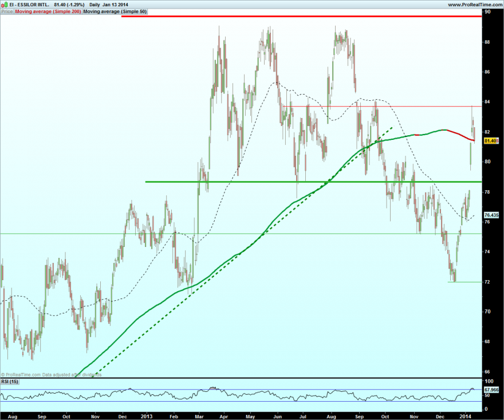This screenshot has width=504, height=420.
Task: Click the Daily timeframe label
Action: pyautogui.click(x=94, y=5)
